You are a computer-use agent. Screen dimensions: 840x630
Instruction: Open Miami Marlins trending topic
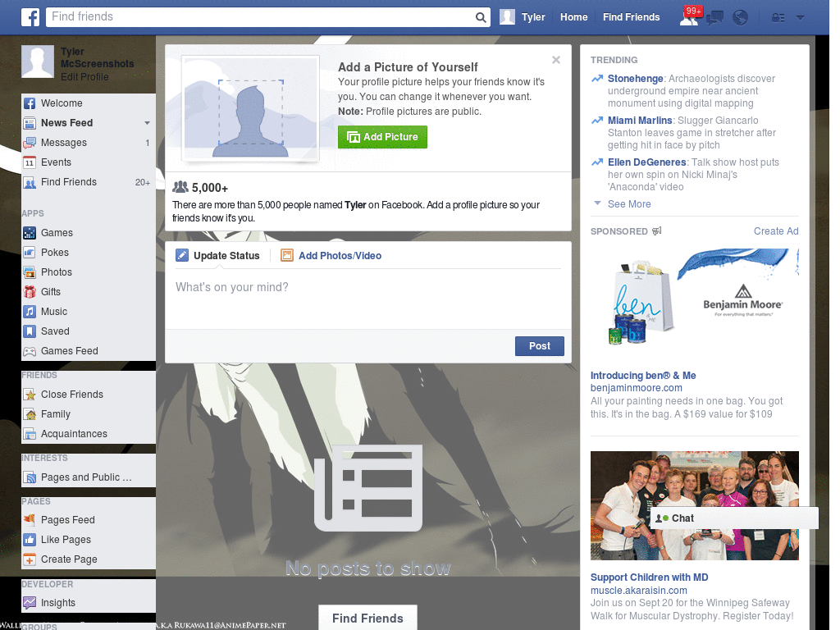coord(640,121)
